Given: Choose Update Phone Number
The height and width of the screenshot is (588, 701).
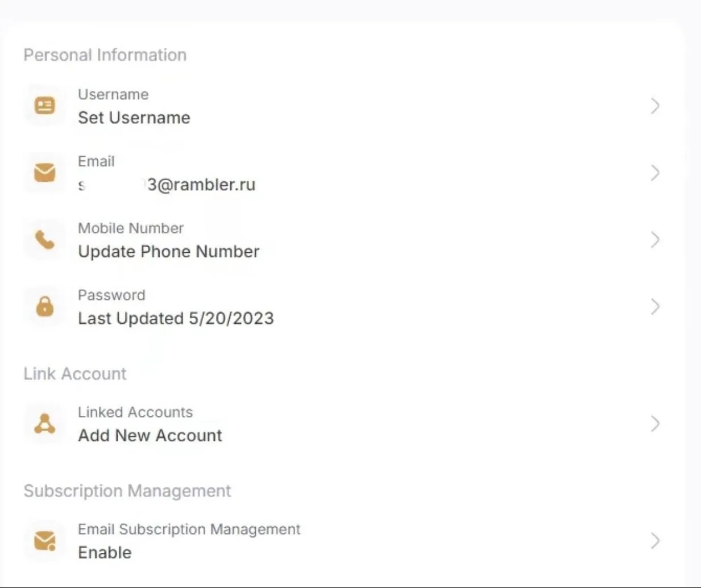Looking at the screenshot, I should pyautogui.click(x=169, y=252).
